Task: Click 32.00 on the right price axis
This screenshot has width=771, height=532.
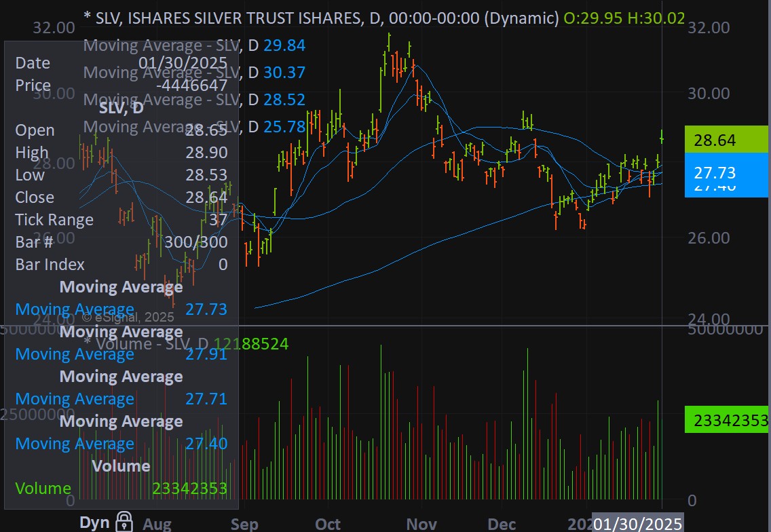Action: 709,28
